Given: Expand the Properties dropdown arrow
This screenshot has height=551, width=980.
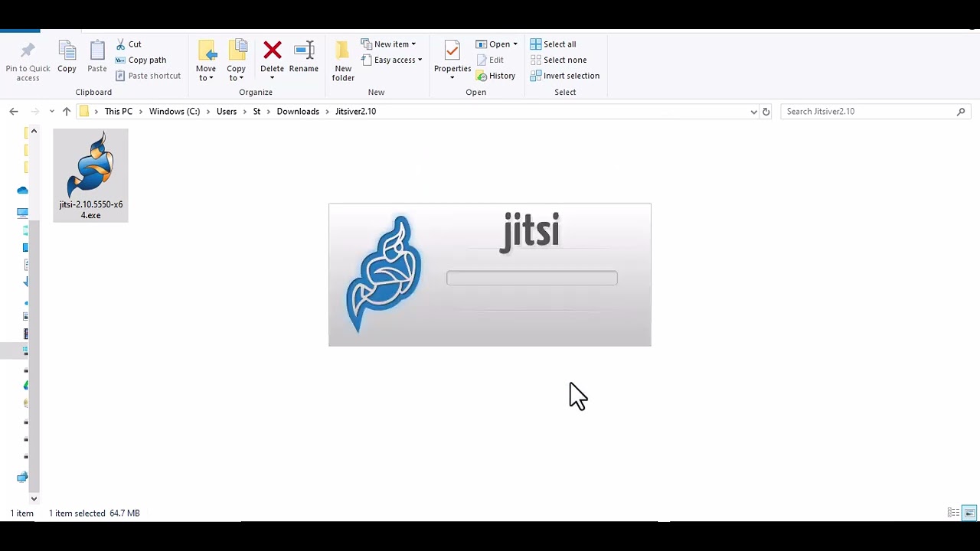Looking at the screenshot, I should point(452,77).
